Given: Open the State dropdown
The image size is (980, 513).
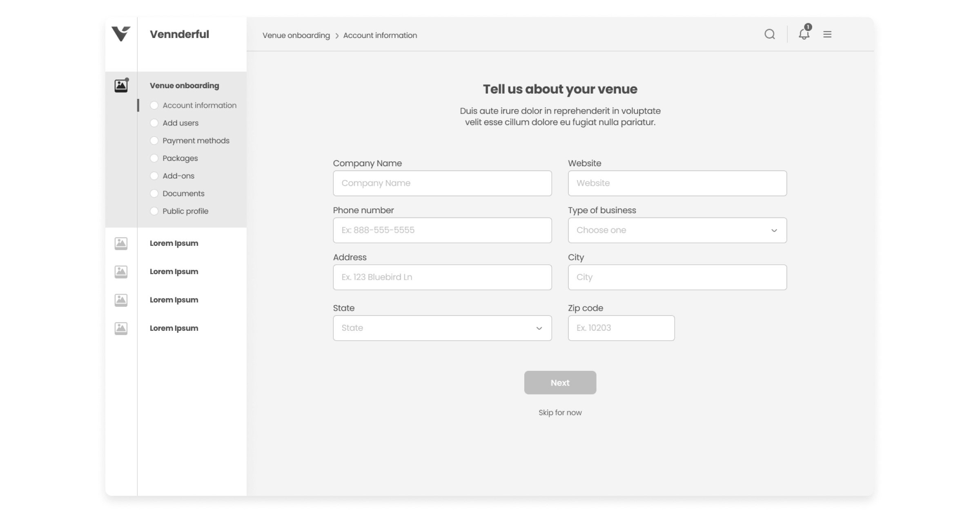Looking at the screenshot, I should pos(442,328).
